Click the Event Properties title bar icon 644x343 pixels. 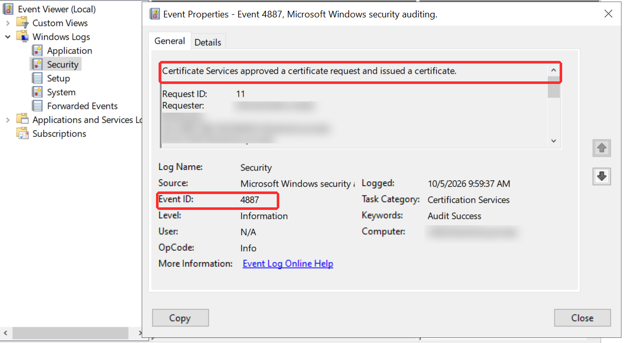point(154,14)
